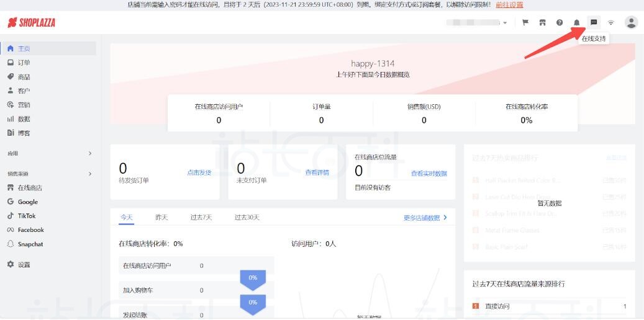Open the user avatar menu

coord(631,22)
